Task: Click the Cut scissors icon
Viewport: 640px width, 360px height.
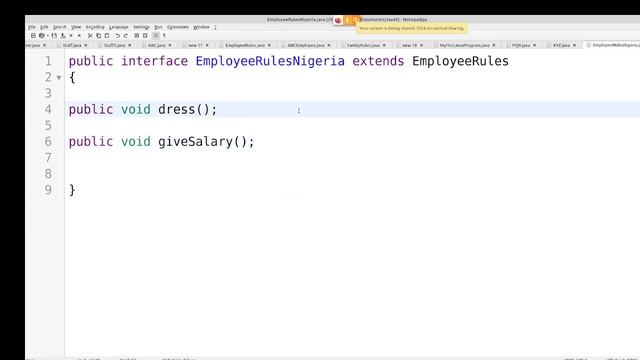Action: pyautogui.click(x=90, y=36)
